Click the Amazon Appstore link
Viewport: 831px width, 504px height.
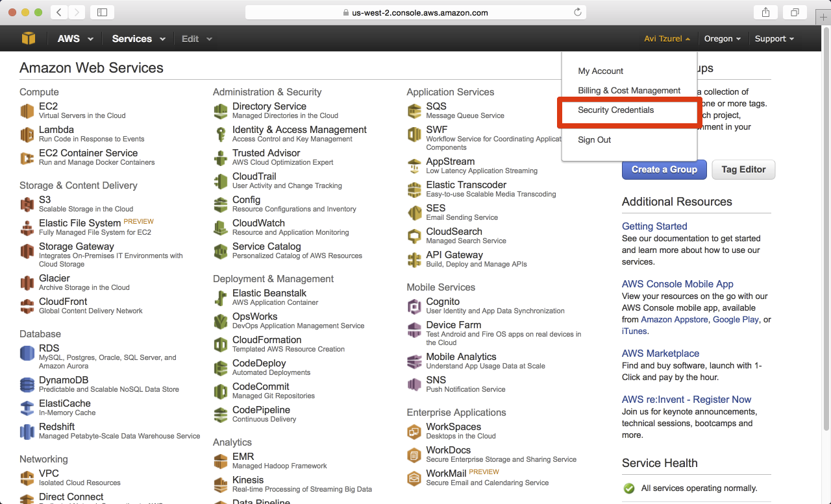coord(675,320)
